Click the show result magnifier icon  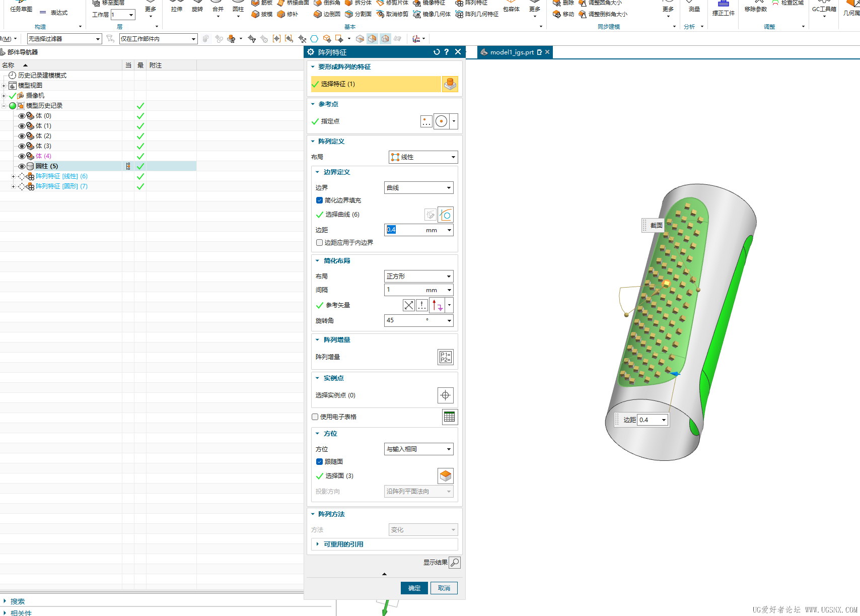point(454,563)
